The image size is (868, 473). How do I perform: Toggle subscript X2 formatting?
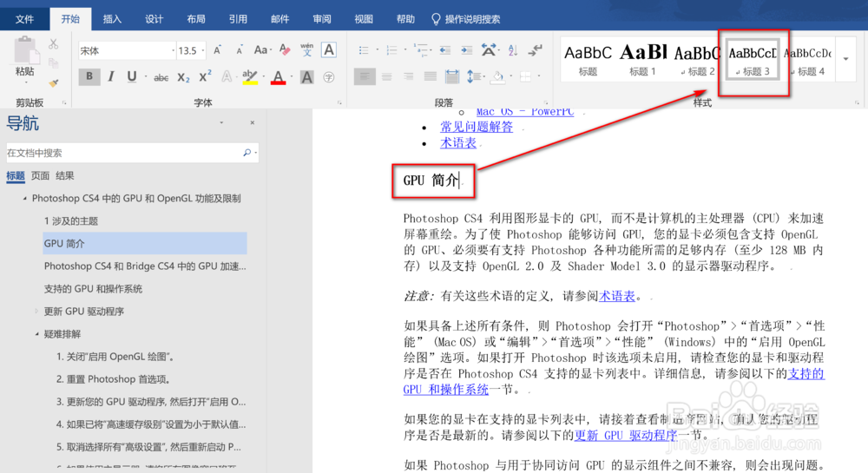[183, 78]
